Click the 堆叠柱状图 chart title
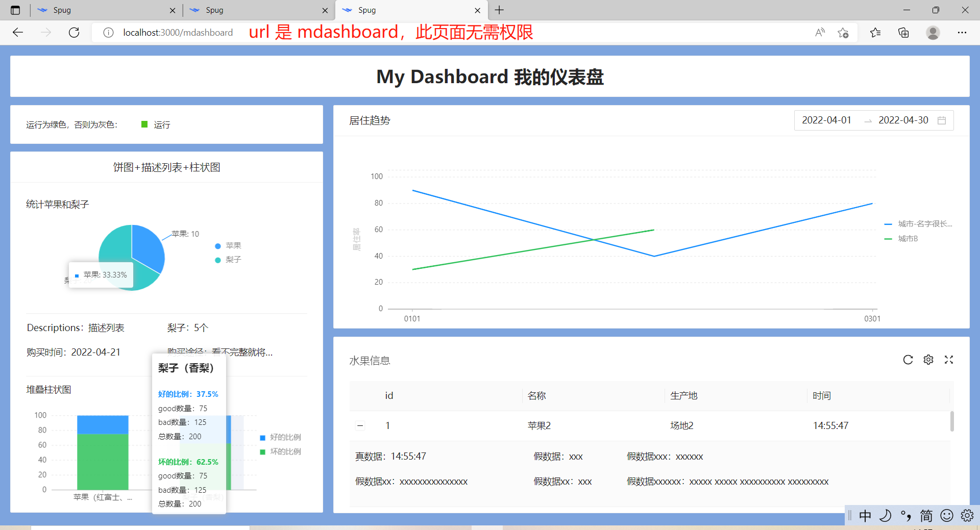 pos(49,390)
